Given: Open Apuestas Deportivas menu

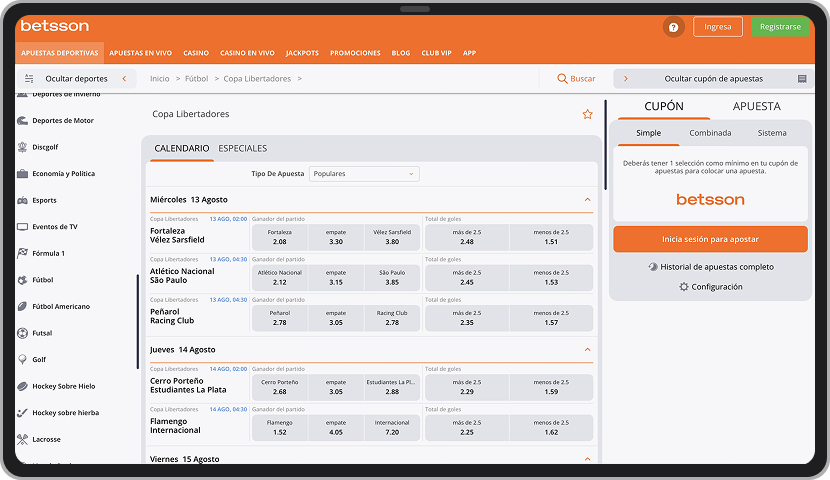Looking at the screenshot, I should point(60,53).
